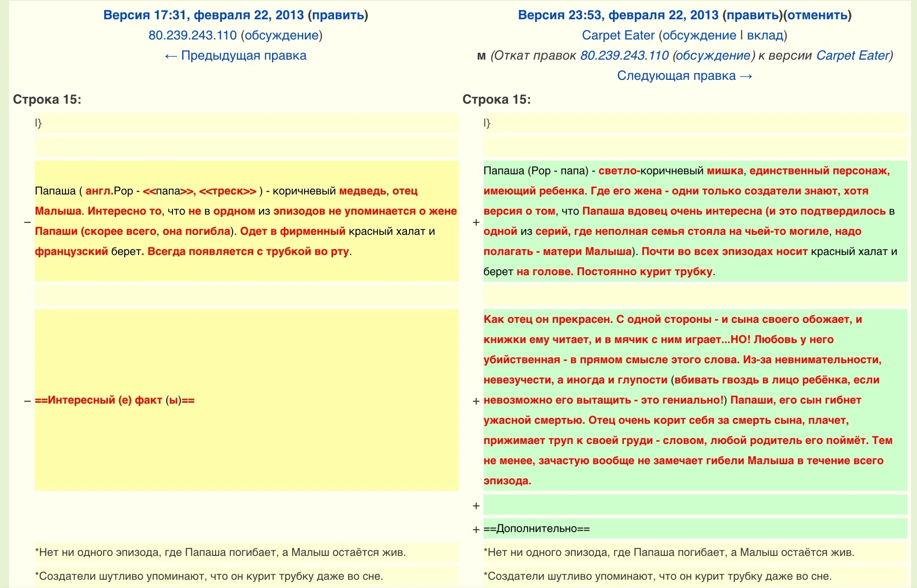917x588 pixels.
Task: Open the 17:31 February 22 version link
Action: point(203,15)
